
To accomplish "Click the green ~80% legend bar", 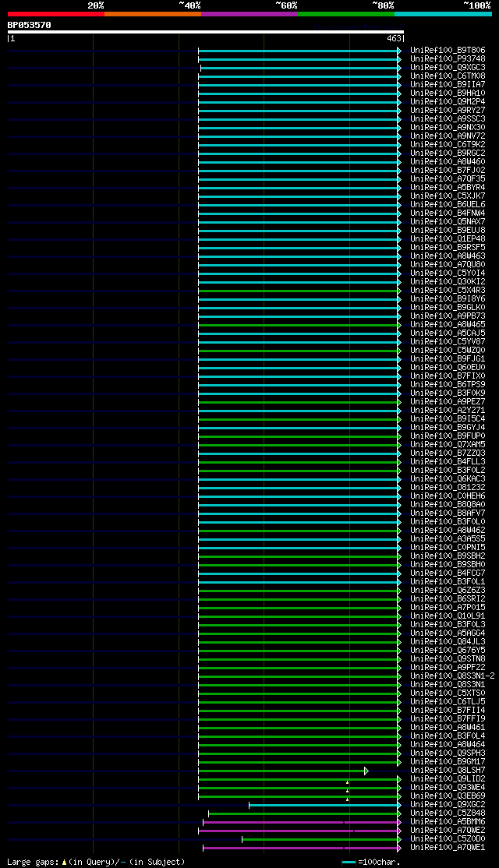I will click(346, 14).
